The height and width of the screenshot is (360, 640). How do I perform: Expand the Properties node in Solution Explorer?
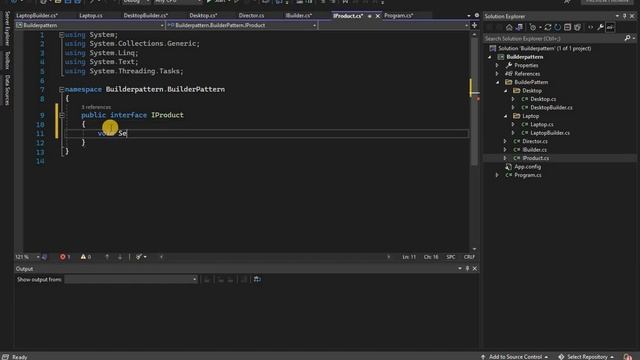[x=497, y=65]
